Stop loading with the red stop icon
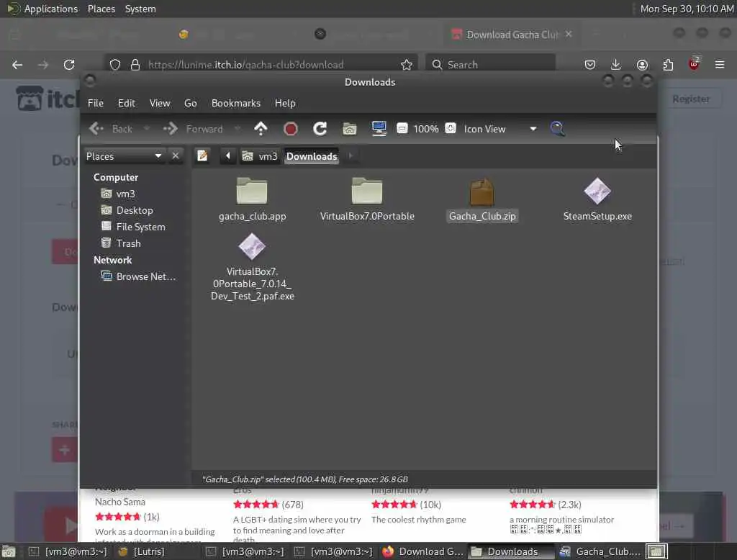The height and width of the screenshot is (560, 737). click(x=291, y=128)
